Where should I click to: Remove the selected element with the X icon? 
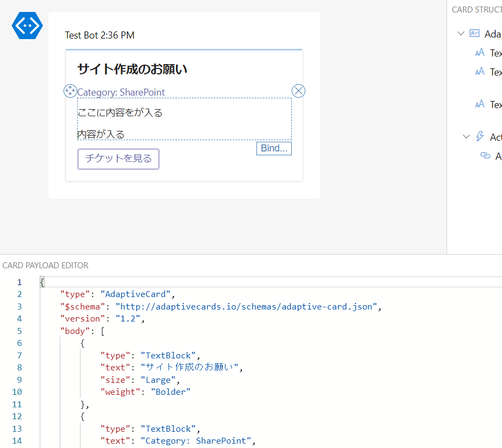298,91
